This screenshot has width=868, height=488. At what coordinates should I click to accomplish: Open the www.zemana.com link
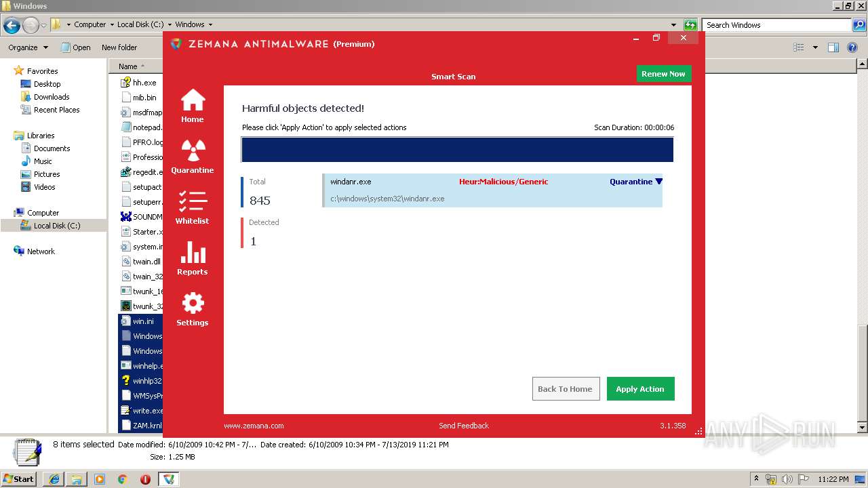tap(254, 426)
